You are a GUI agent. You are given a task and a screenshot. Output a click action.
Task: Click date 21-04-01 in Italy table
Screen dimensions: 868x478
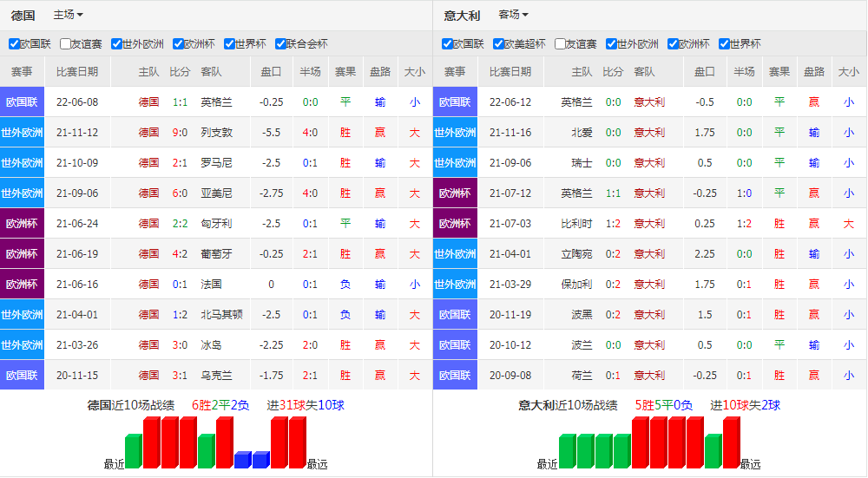pyautogui.click(x=510, y=254)
